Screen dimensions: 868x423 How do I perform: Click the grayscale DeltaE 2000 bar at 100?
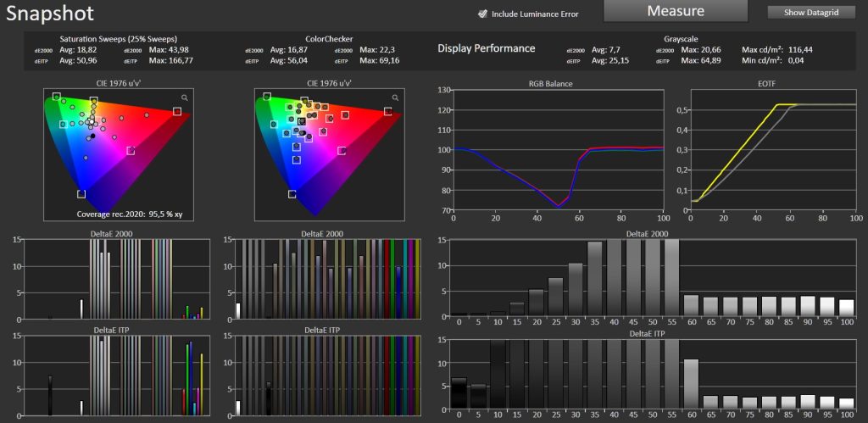tap(847, 308)
